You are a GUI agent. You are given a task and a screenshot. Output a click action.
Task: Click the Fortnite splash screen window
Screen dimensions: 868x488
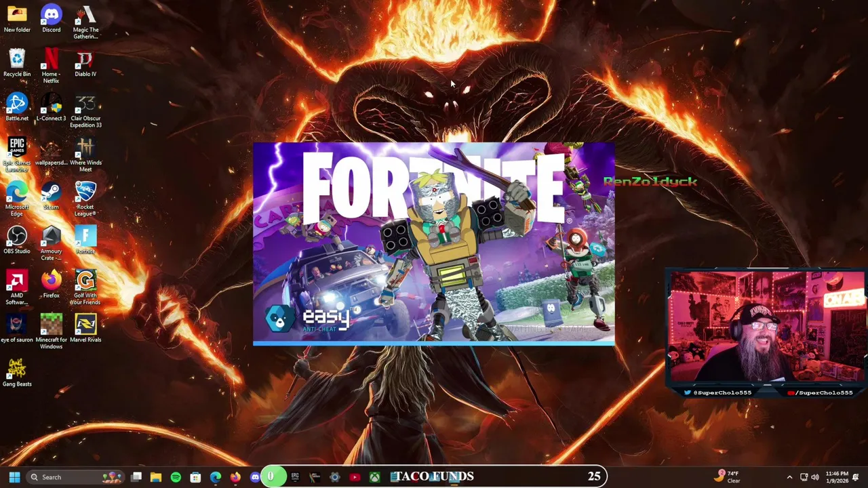(434, 244)
